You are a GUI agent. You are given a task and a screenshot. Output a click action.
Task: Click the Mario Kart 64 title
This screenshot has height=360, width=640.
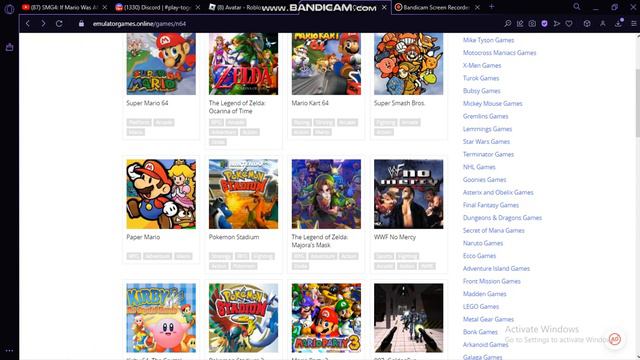coord(310,103)
